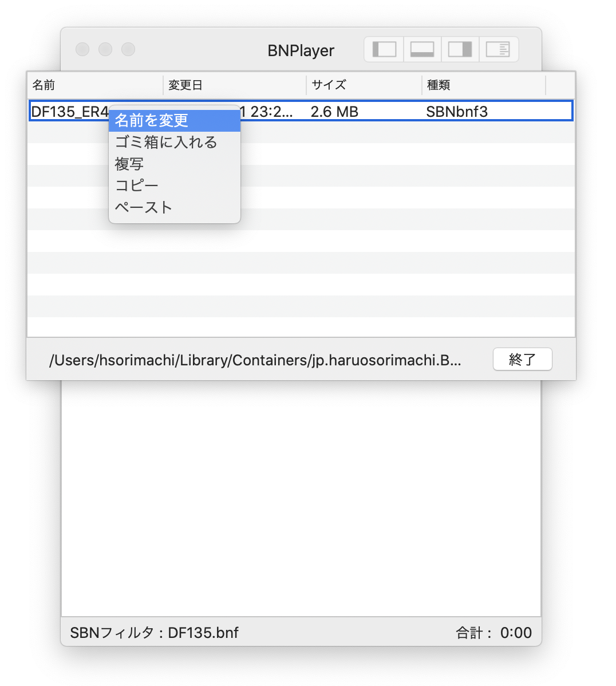Toggle the left sidebar panel icon
This screenshot has width=616, height=686.
click(384, 49)
